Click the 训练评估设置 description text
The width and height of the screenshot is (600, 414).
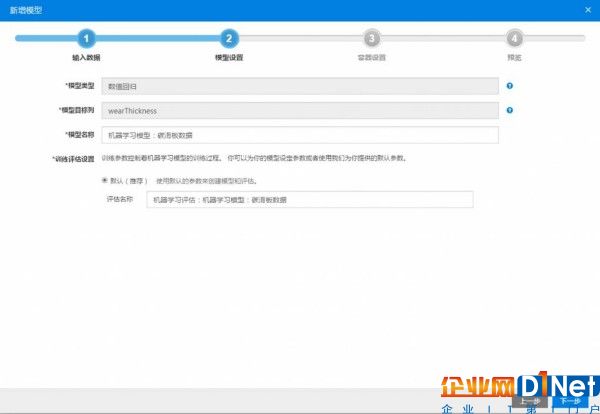pos(254,158)
